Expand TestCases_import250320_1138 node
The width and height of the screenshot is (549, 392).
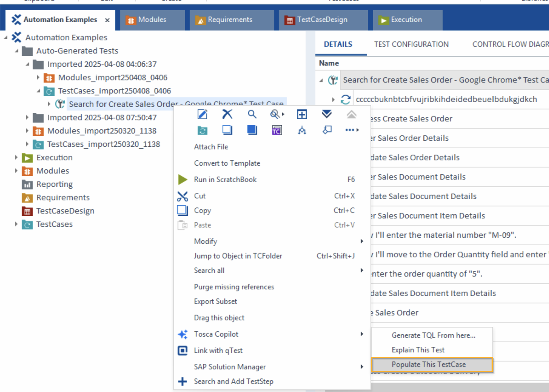click(x=27, y=144)
